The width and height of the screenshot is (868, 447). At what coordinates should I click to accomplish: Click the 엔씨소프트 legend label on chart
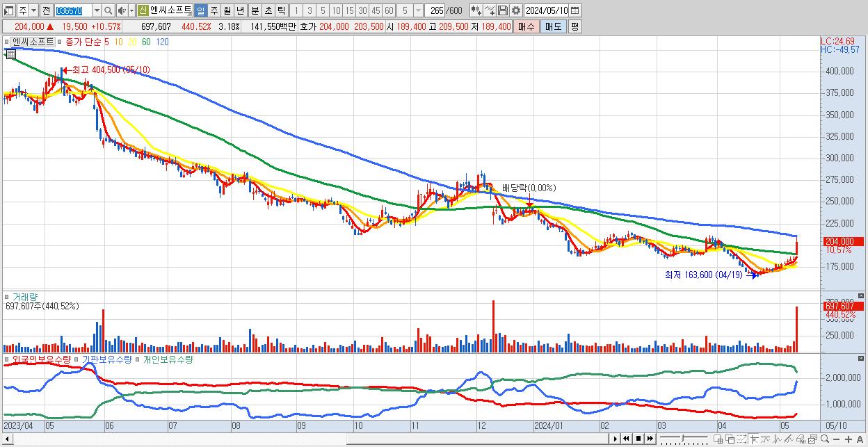[33, 42]
